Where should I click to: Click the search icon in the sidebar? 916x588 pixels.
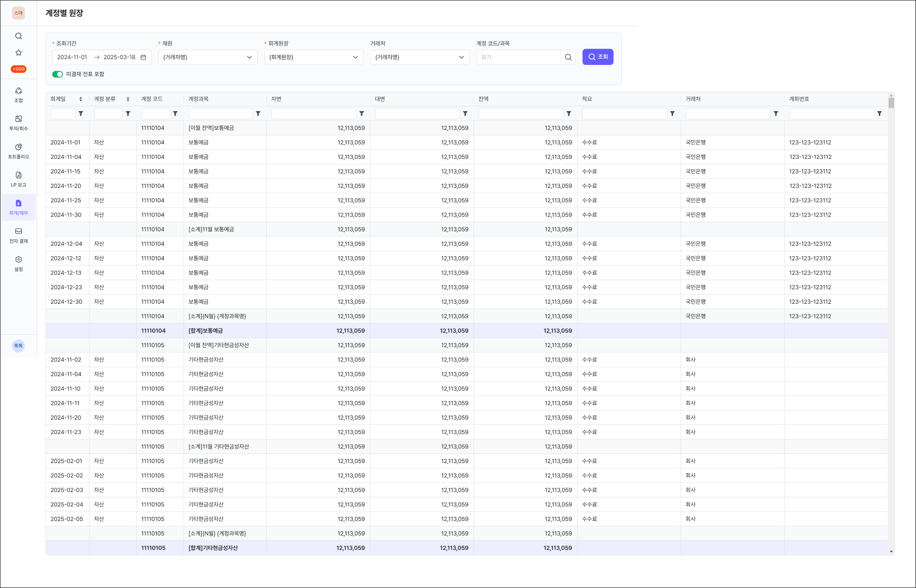point(19,36)
